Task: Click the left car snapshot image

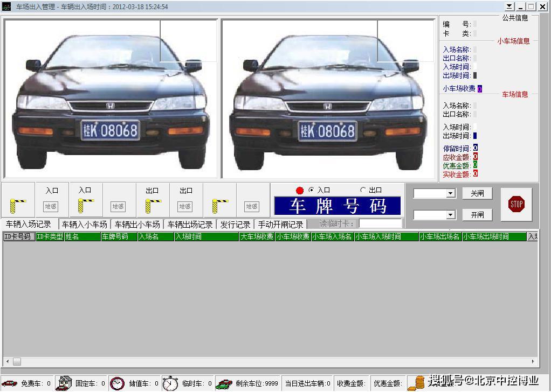Action: point(111,99)
